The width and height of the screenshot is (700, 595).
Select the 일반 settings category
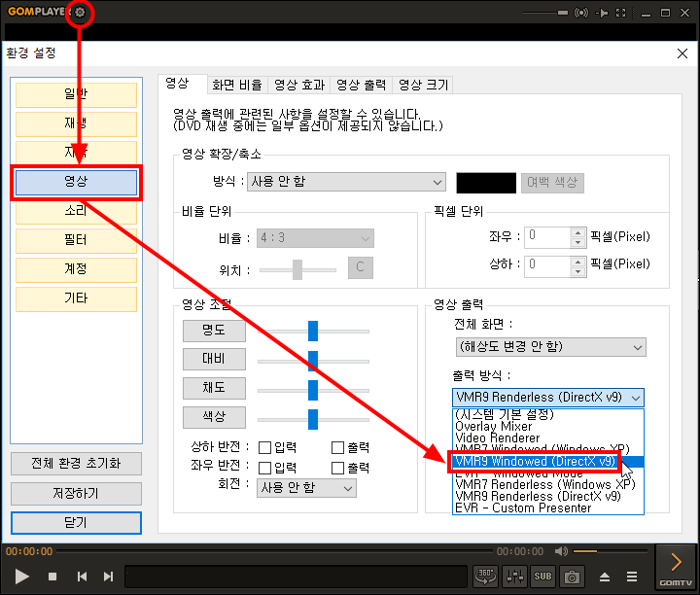(76, 94)
